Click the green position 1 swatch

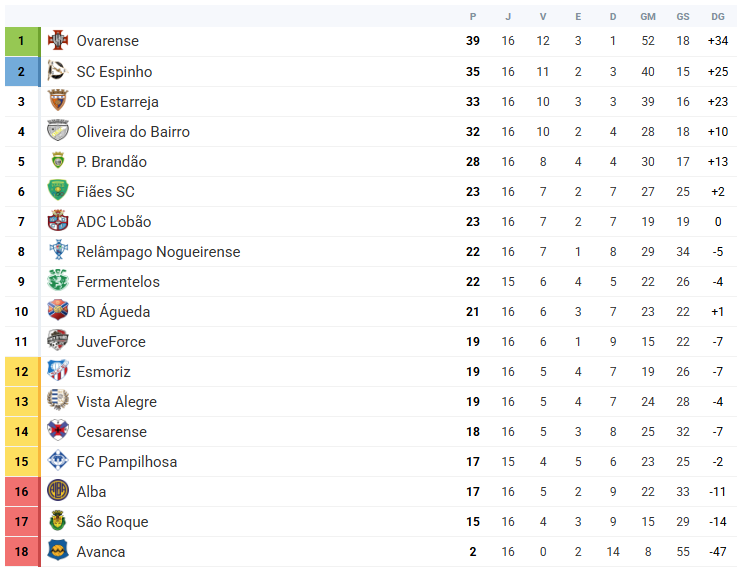tap(21, 41)
